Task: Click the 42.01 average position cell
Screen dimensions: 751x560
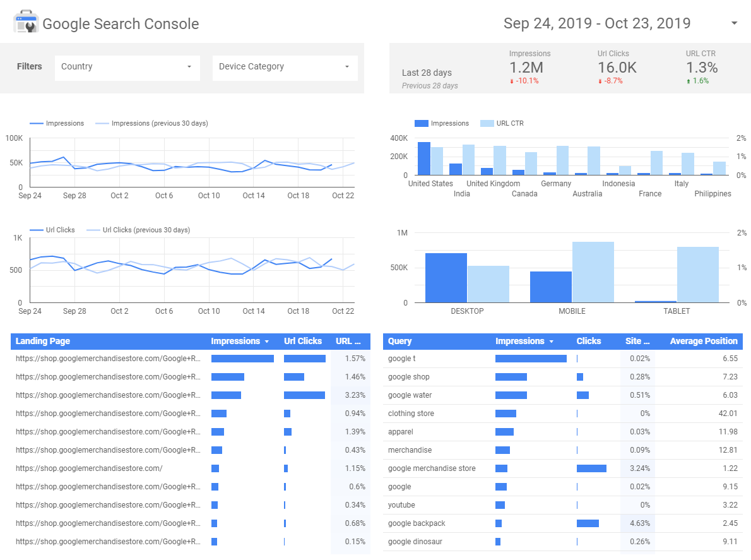Action: [728, 414]
